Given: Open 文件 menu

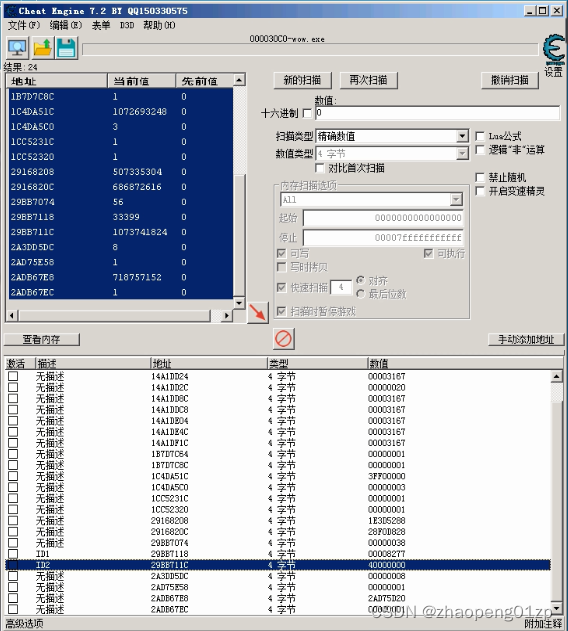Looking at the screenshot, I should 24,25.
